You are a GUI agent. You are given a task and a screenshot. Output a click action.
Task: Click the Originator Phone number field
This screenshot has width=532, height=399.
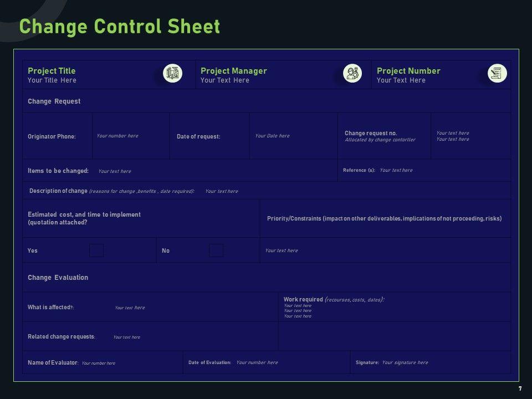117,136
